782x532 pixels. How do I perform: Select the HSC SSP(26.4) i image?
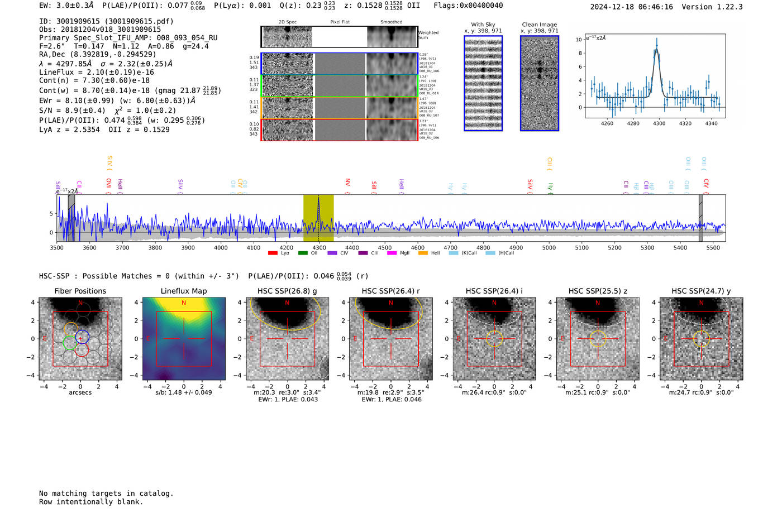tap(494, 339)
